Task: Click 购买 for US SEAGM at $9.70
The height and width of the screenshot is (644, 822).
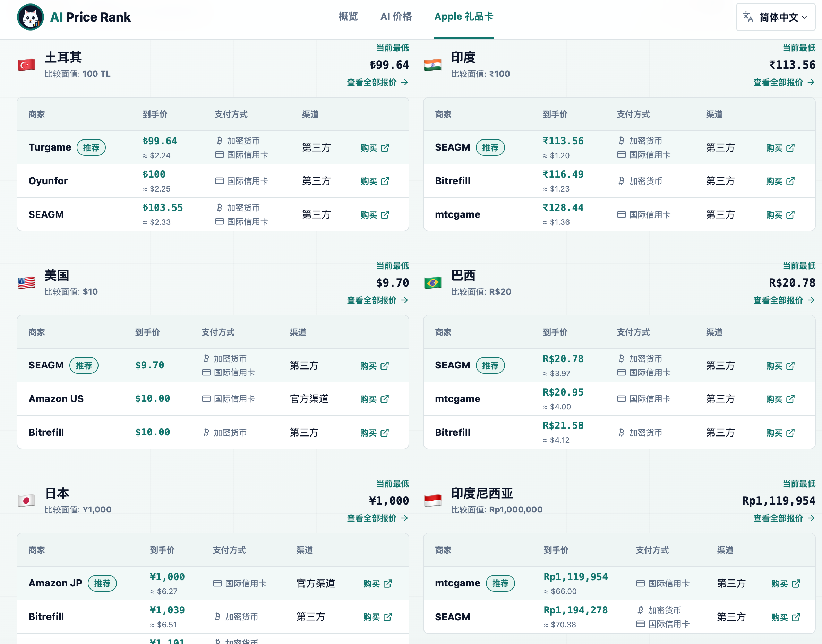Action: [x=375, y=366]
